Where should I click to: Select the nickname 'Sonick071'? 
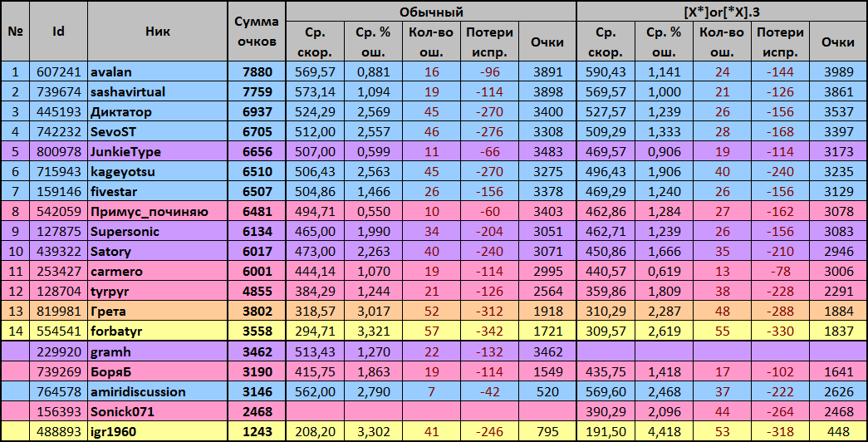[157, 411]
